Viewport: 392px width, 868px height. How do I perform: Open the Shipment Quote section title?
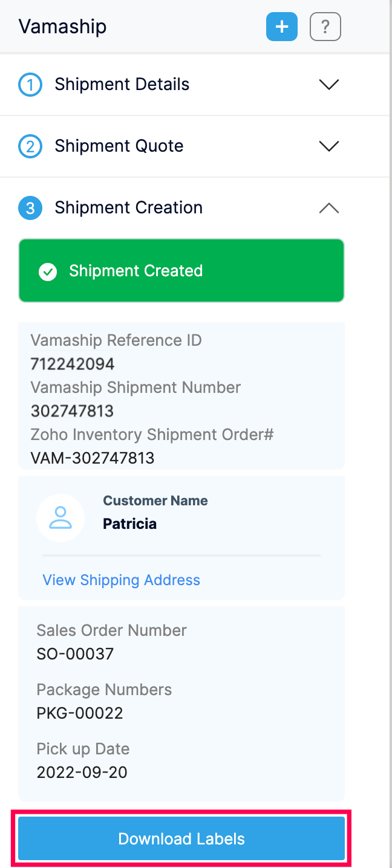pos(119,146)
